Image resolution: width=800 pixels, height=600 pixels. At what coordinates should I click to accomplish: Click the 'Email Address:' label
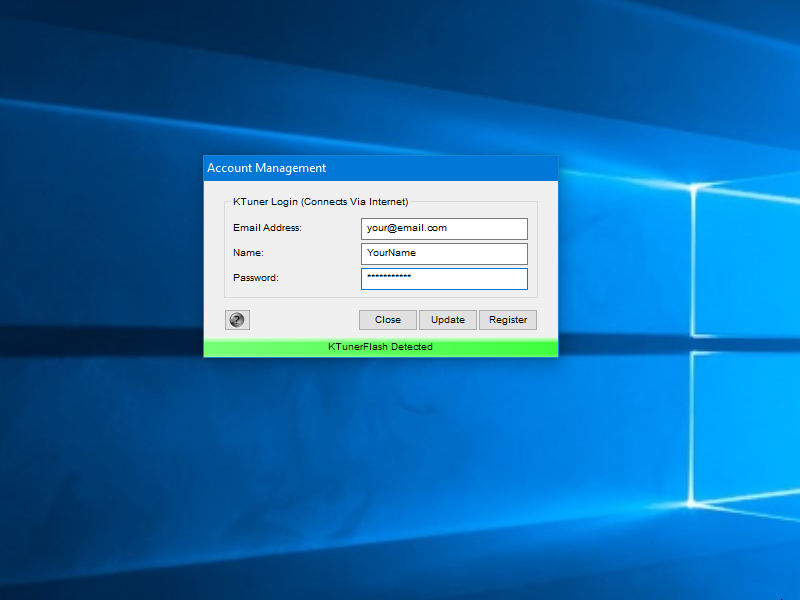tap(267, 228)
